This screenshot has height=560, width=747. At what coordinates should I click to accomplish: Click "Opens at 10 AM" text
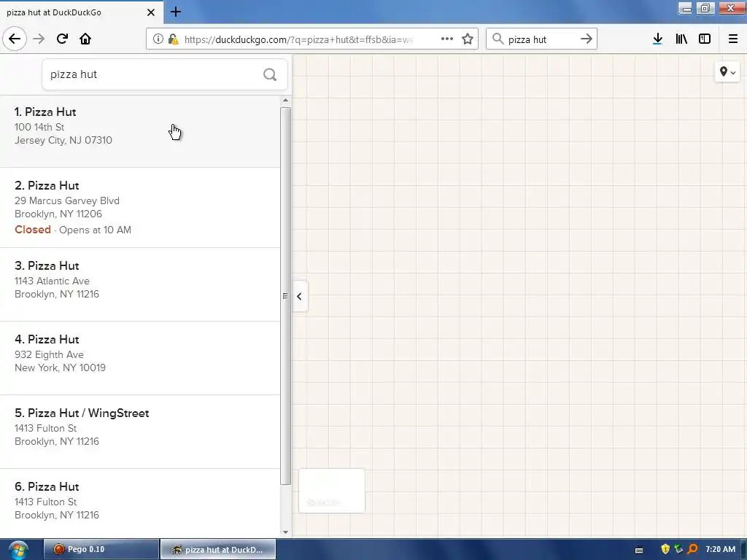(x=96, y=230)
